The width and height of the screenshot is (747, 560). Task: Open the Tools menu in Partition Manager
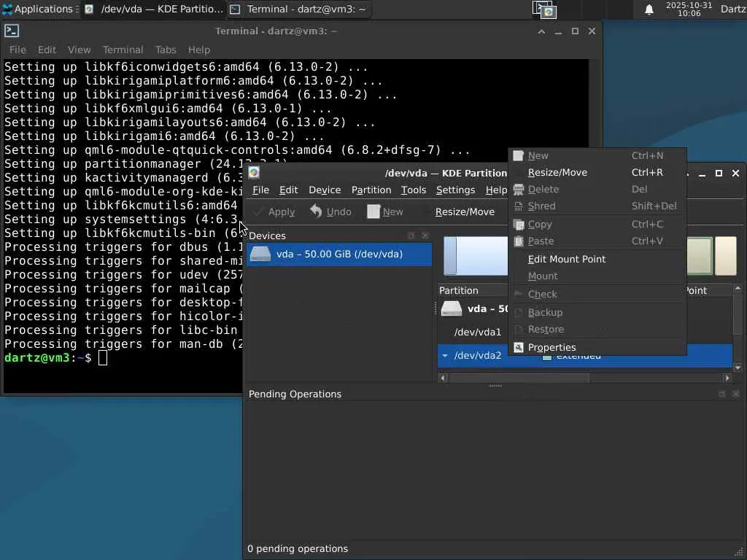coord(413,190)
